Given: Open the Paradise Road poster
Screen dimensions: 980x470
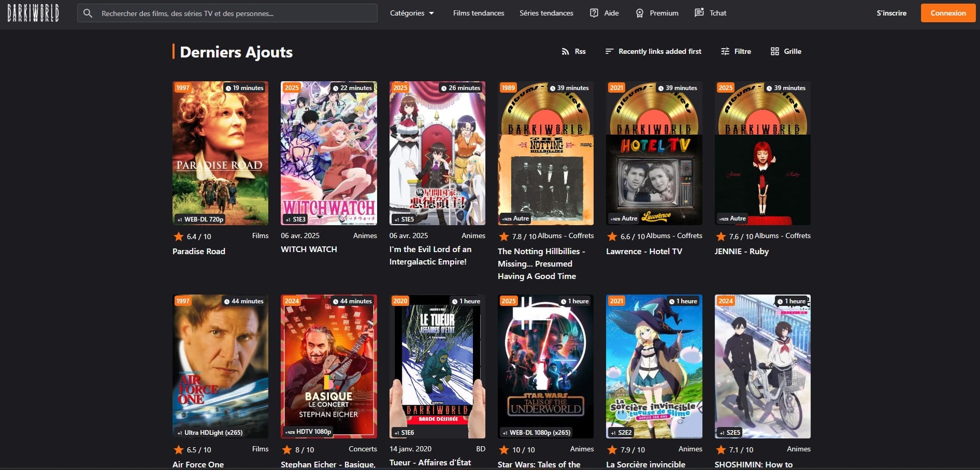Looking at the screenshot, I should click(220, 153).
